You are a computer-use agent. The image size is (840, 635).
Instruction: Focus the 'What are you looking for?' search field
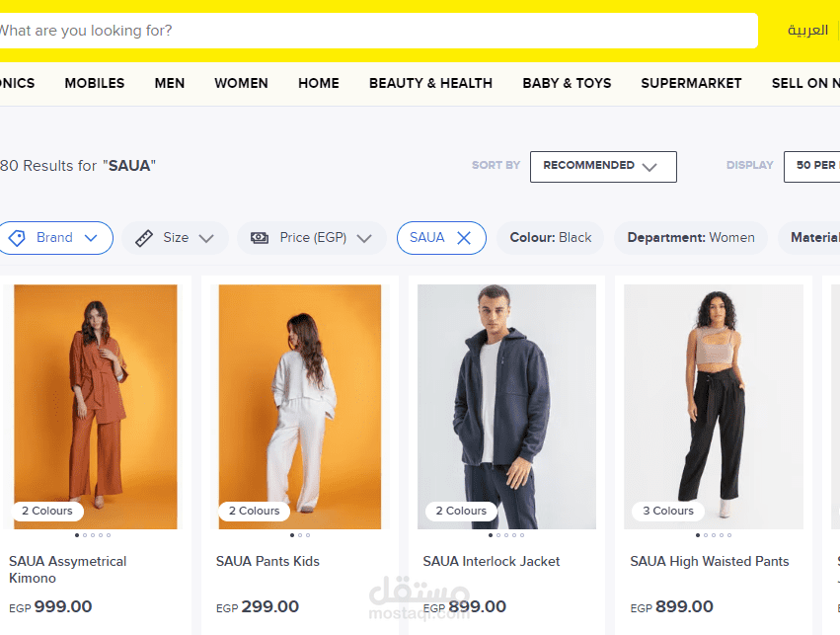click(x=378, y=31)
